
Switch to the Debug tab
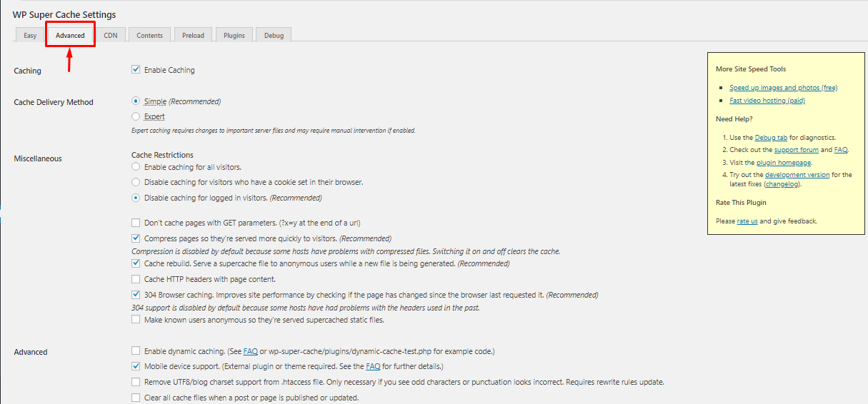click(274, 35)
